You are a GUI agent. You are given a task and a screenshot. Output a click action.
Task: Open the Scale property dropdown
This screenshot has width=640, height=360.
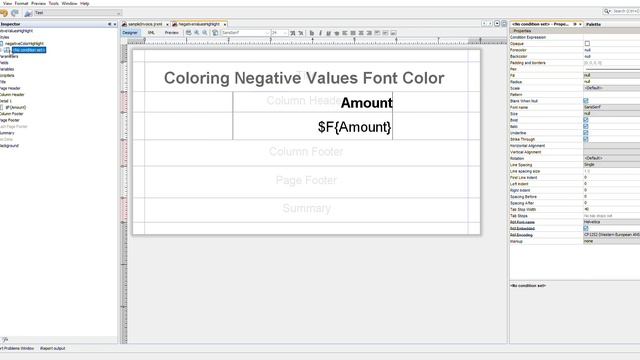click(611, 88)
